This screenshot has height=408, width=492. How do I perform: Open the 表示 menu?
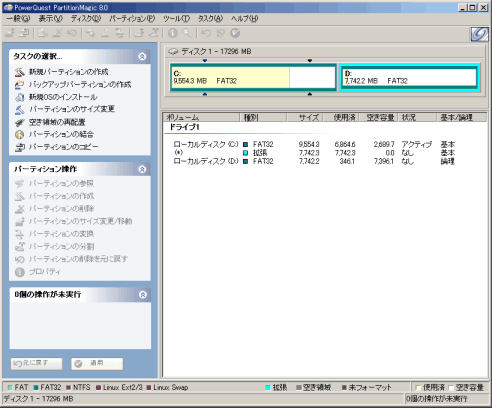pos(51,19)
